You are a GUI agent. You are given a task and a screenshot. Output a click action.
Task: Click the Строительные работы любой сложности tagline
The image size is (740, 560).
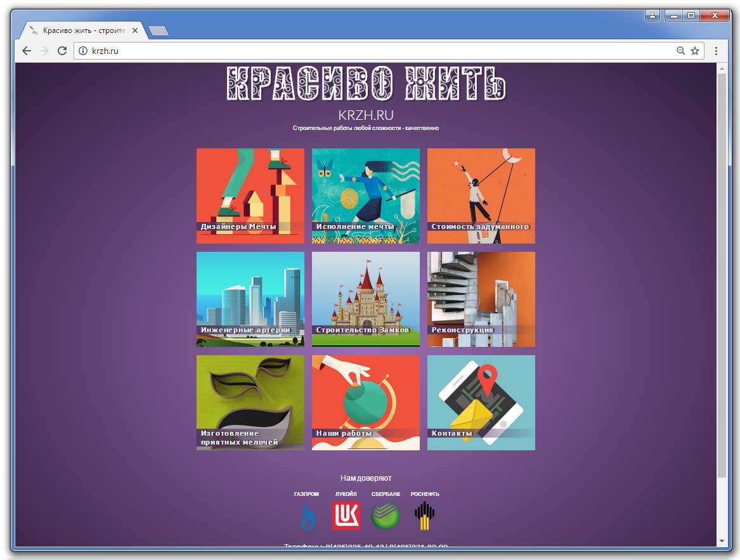click(x=366, y=128)
